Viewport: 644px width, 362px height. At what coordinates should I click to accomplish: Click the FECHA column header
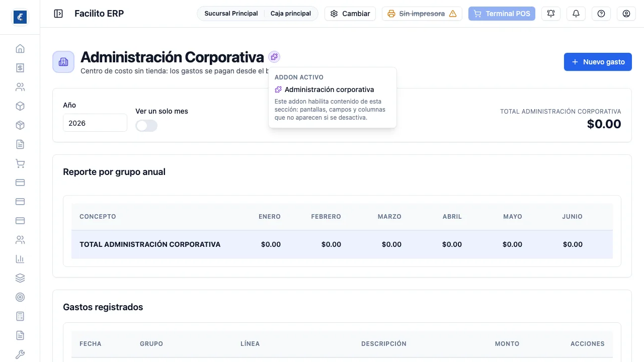tap(91, 344)
